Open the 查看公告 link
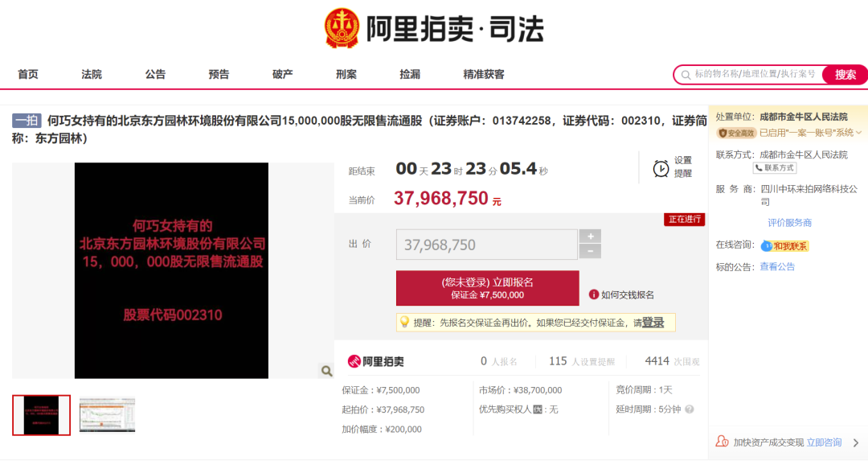Viewport: 868px width, 469px height. [777, 266]
